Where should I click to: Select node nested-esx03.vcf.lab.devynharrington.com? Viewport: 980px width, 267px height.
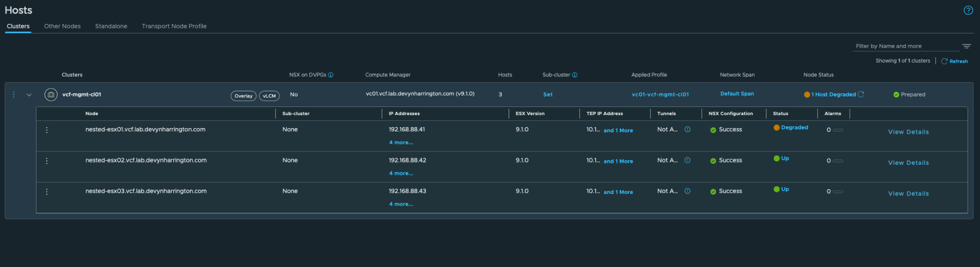146,191
